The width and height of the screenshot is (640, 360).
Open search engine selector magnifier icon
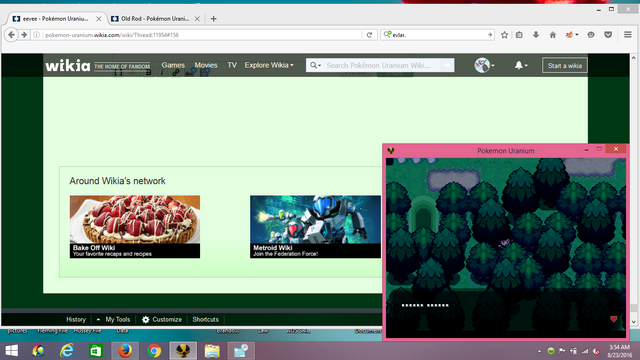click(387, 35)
